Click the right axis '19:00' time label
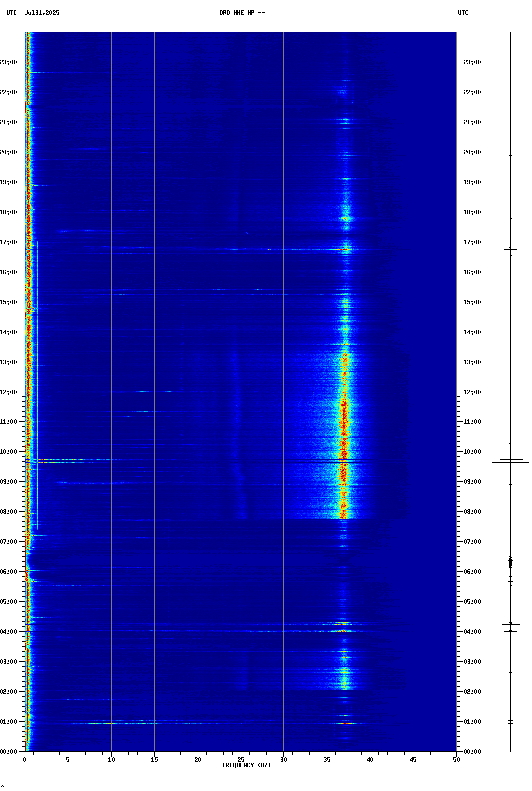Screen dimensions: 532x791 pyautogui.click(x=472, y=182)
